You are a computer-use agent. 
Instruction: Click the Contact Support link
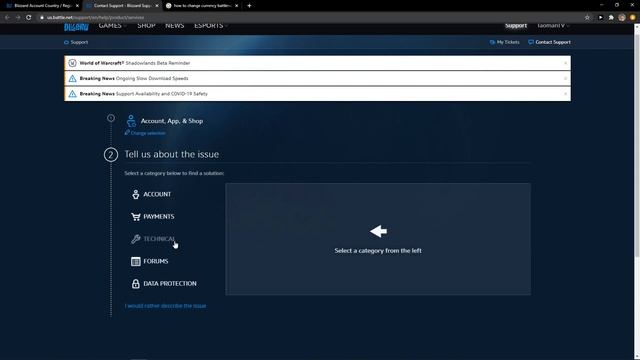point(549,42)
